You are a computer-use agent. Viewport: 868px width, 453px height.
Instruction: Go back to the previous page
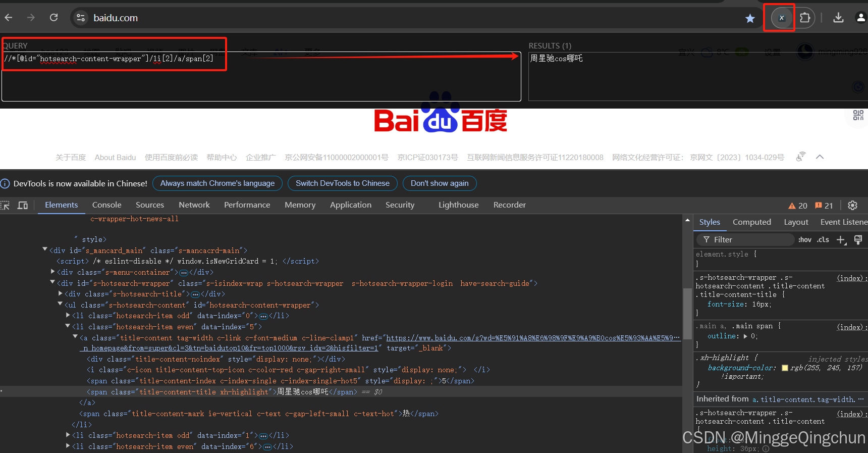click(9, 18)
